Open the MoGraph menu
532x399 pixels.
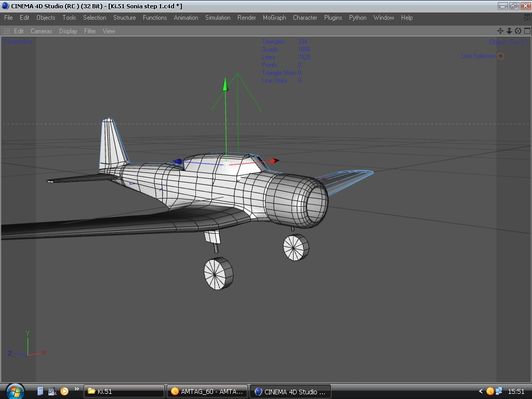(274, 18)
